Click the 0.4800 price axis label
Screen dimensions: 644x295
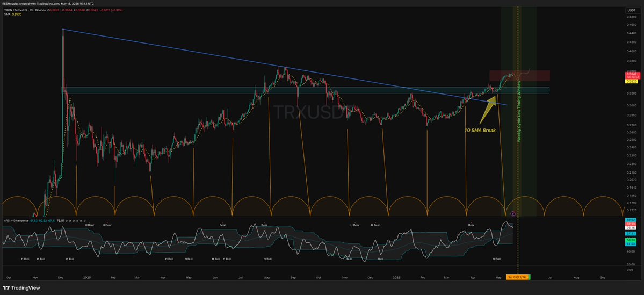pos(631,17)
